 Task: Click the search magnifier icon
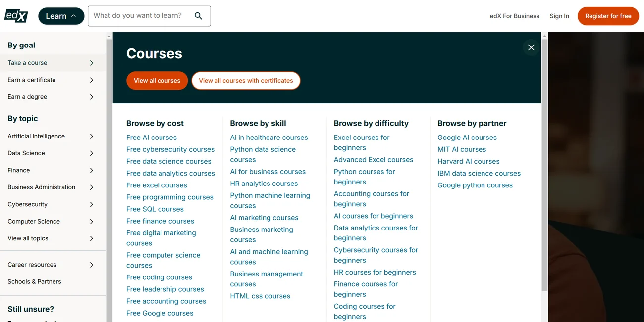(198, 16)
